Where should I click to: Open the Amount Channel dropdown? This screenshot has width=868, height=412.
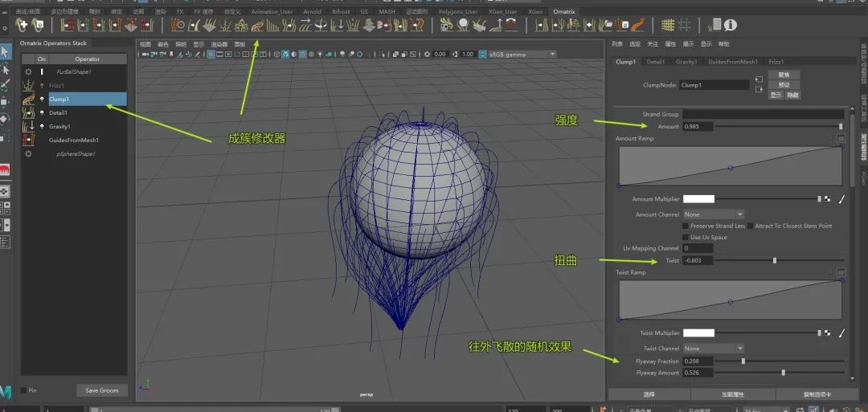pos(713,214)
